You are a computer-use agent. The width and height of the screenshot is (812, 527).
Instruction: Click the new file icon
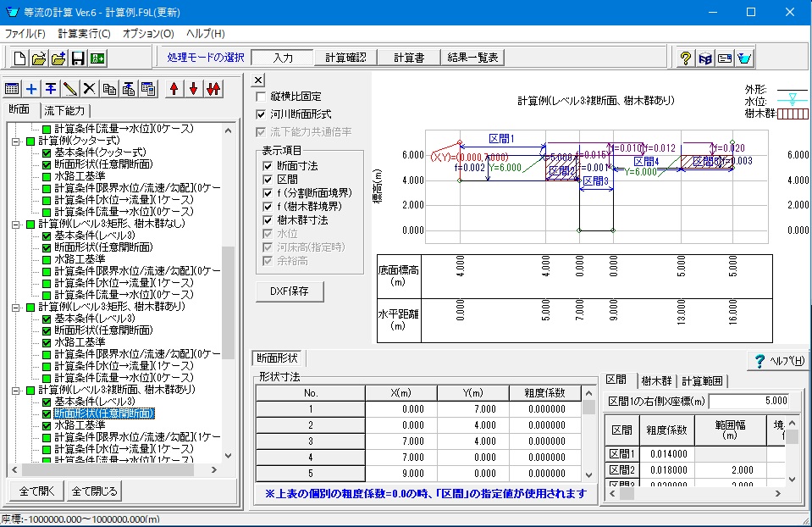pos(19,58)
